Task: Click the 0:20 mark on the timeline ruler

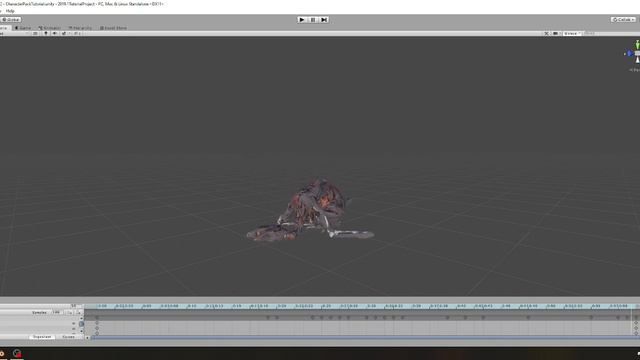Action: coord(281,306)
